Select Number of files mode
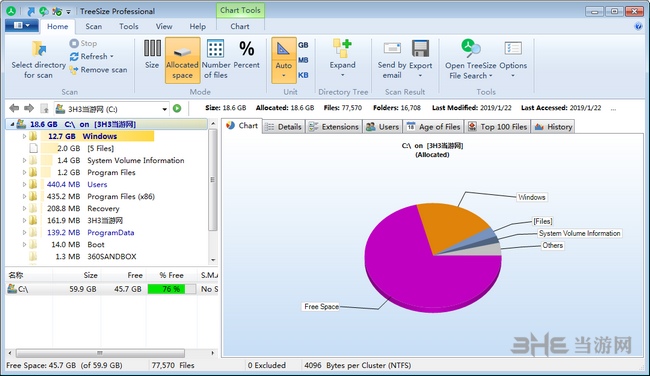 (x=216, y=59)
